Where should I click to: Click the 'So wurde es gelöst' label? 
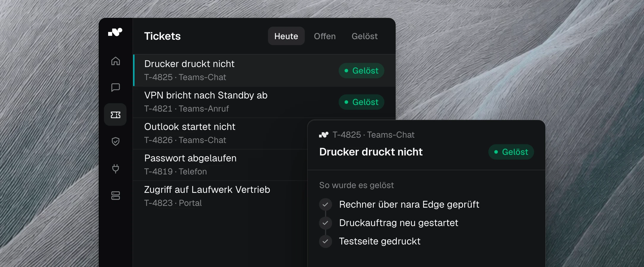[356, 185]
